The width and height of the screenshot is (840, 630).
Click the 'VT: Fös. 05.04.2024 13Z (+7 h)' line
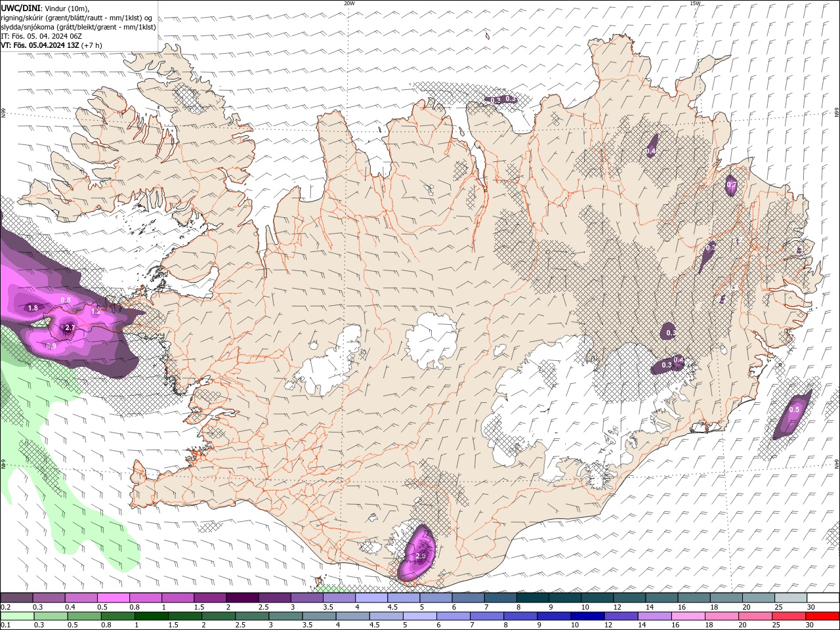(x=52, y=45)
